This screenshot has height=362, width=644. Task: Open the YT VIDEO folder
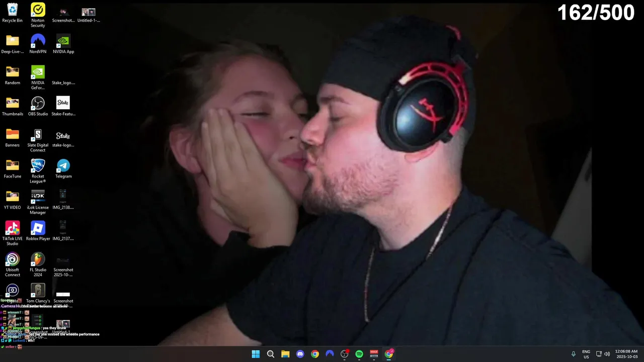[x=13, y=200]
